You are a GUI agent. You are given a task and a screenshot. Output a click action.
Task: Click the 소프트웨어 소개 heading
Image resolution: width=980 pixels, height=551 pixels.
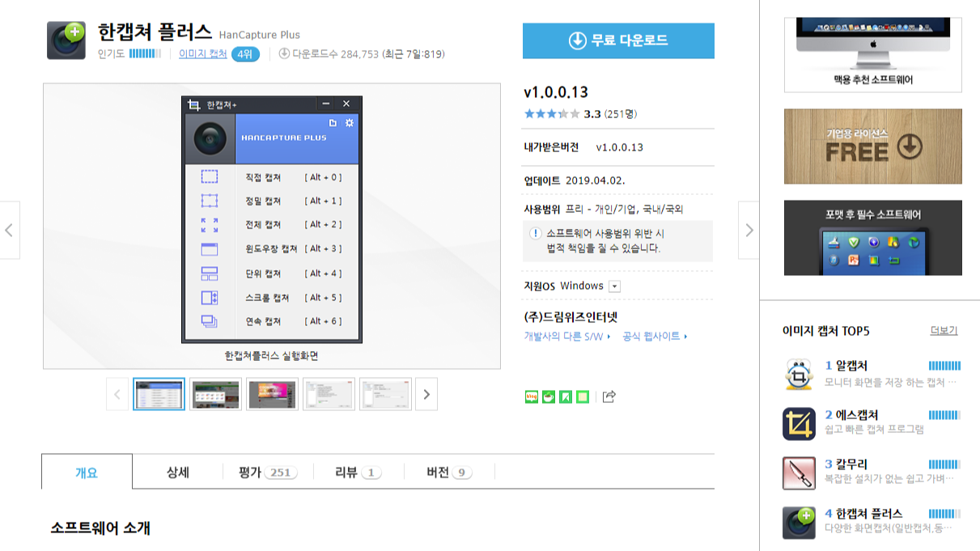click(x=100, y=528)
